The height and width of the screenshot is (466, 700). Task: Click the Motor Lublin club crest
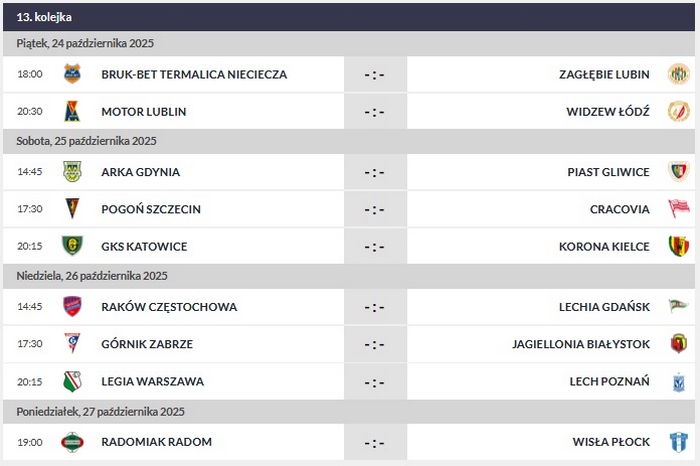click(x=72, y=111)
